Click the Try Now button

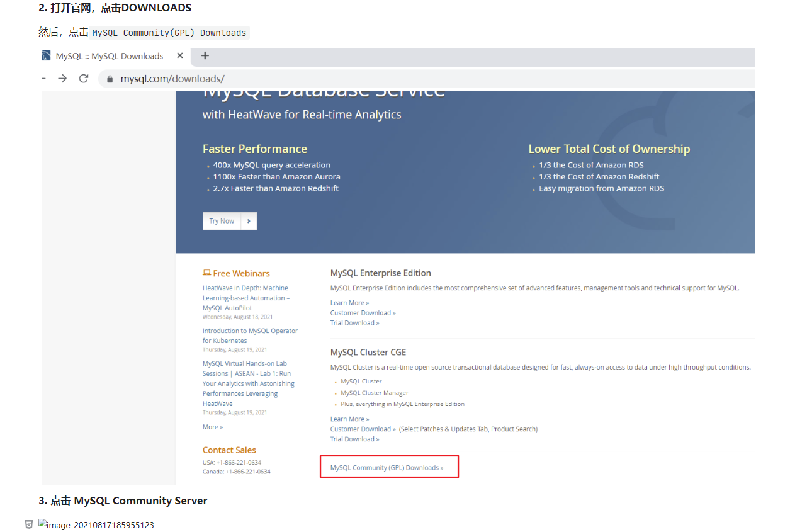[222, 221]
